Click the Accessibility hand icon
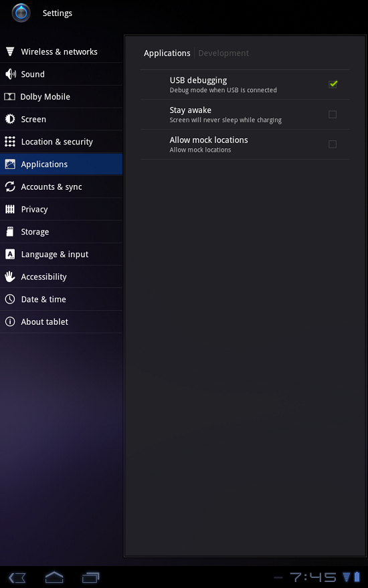 (x=10, y=277)
